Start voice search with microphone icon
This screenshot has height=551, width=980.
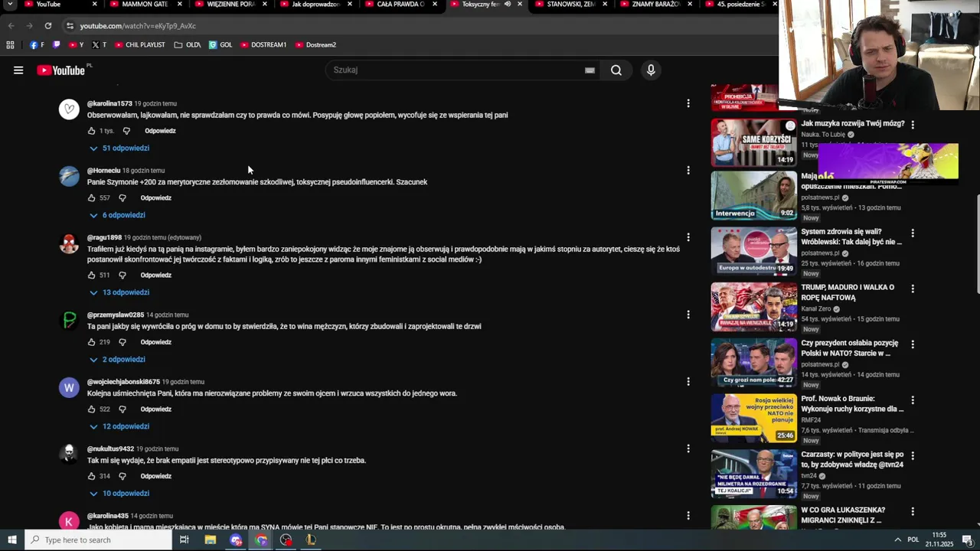coord(651,70)
